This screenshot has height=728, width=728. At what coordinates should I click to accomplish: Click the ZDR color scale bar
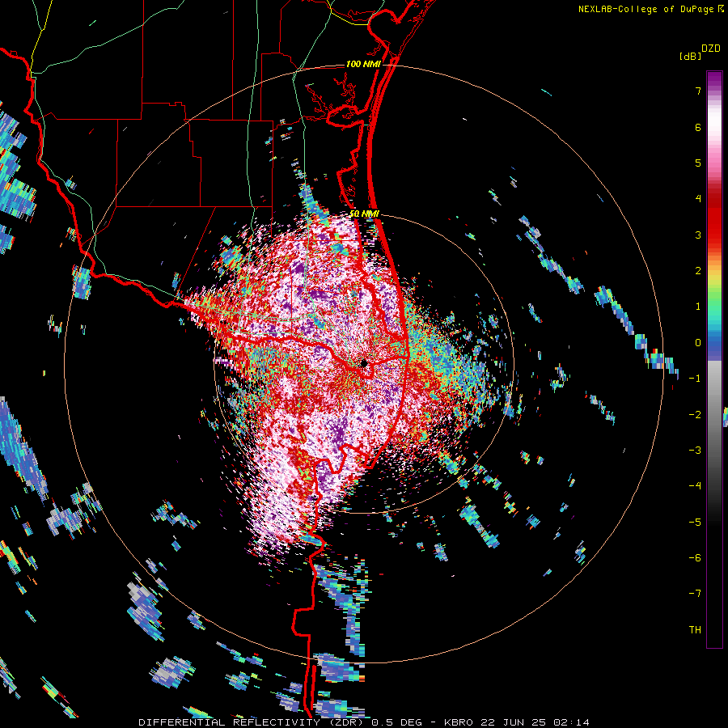coord(714,359)
